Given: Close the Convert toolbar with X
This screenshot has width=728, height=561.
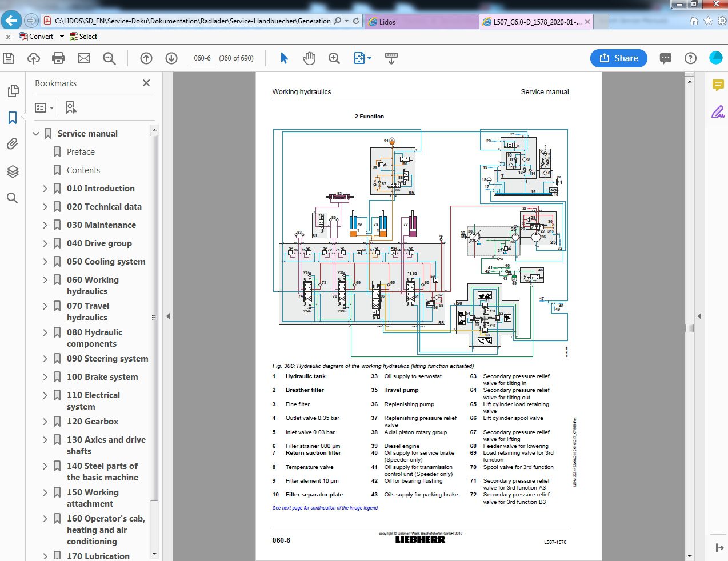Looking at the screenshot, I should 8,37.
